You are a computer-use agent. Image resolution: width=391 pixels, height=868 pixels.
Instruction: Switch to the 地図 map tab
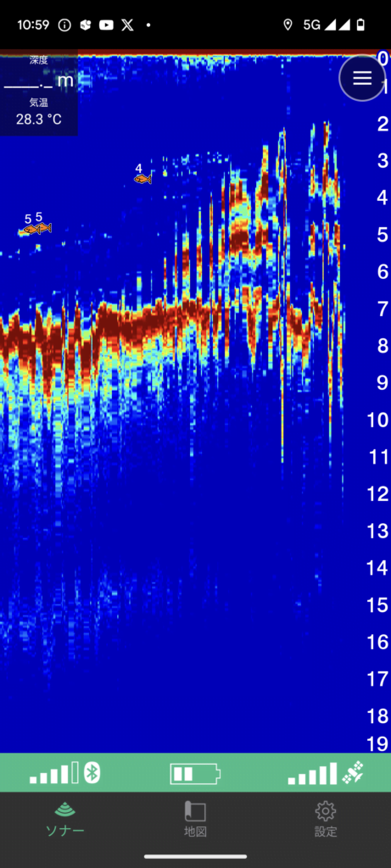[x=195, y=819]
